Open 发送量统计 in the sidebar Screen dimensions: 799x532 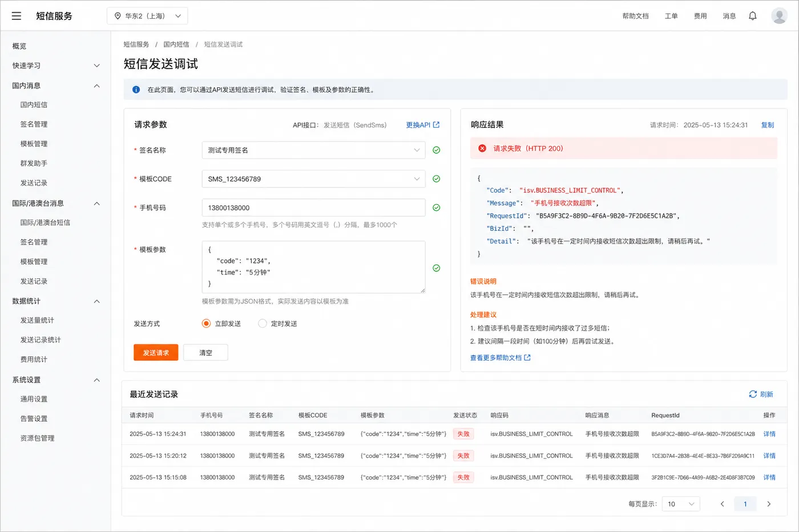pos(38,320)
